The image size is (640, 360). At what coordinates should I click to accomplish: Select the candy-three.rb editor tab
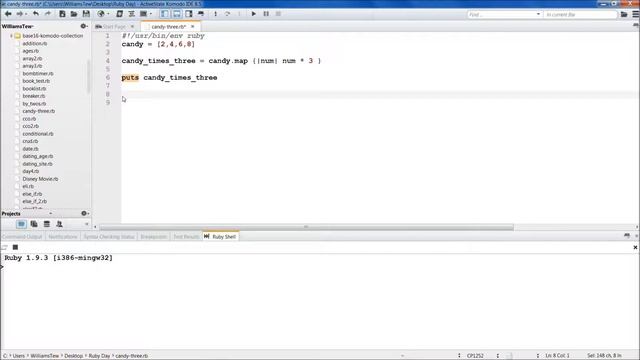pyautogui.click(x=168, y=27)
